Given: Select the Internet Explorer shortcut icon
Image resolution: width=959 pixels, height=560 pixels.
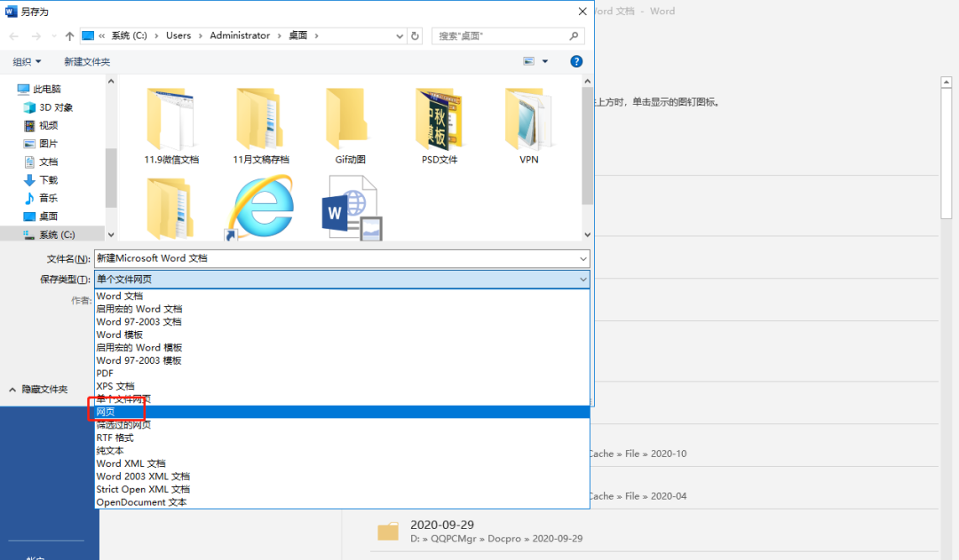Looking at the screenshot, I should pyautogui.click(x=259, y=209).
